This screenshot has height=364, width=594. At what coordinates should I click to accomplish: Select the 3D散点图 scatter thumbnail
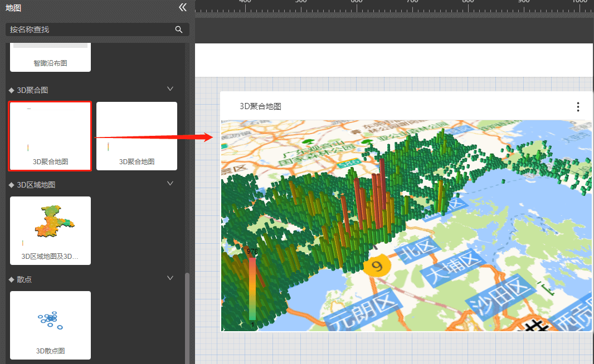pos(50,325)
